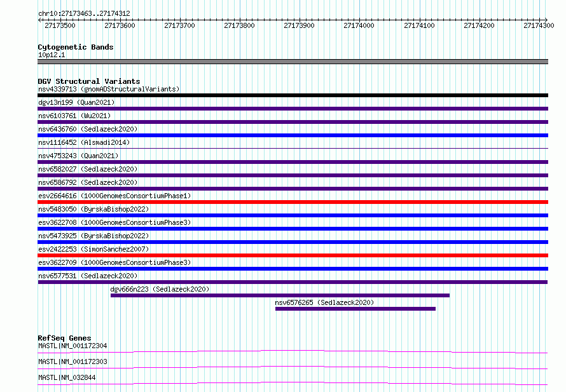Select the red esv2422253 variant bar
Viewport: 566px width, 392px height.
point(293,255)
